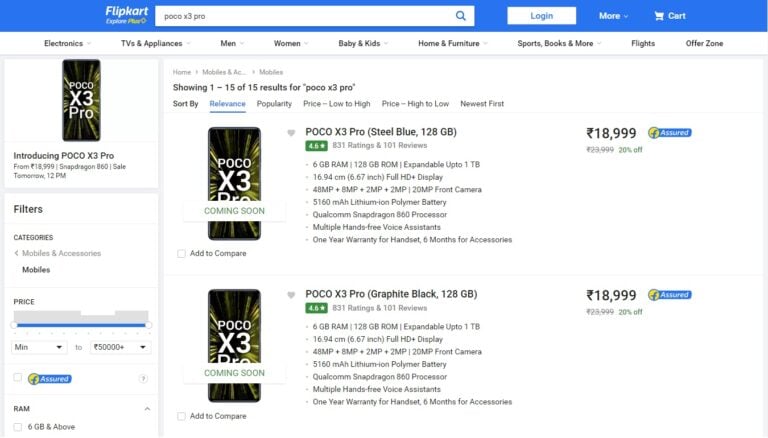Open the More dropdown in header
The image size is (768, 438).
(x=613, y=16)
